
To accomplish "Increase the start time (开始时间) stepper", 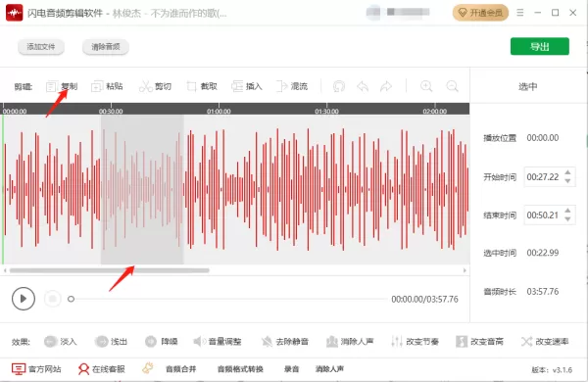I will 567,172.
